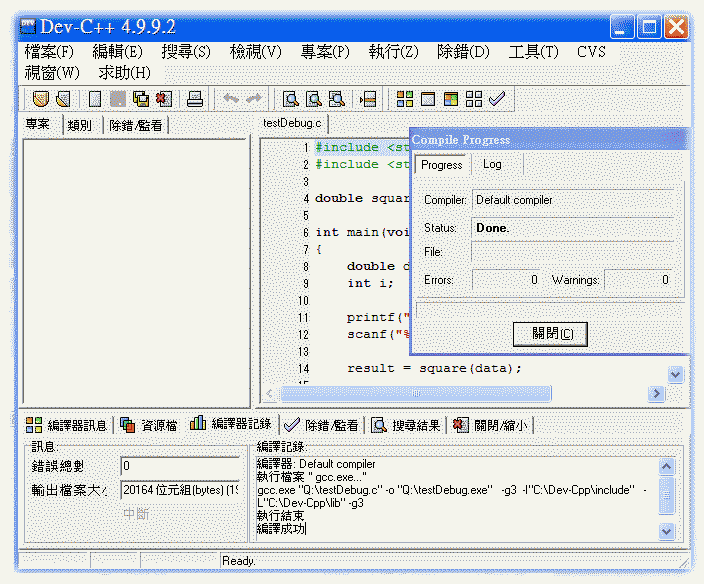The width and height of the screenshot is (704, 584).
Task: Click the 輸出檔案大小 value field
Action: coord(180,490)
